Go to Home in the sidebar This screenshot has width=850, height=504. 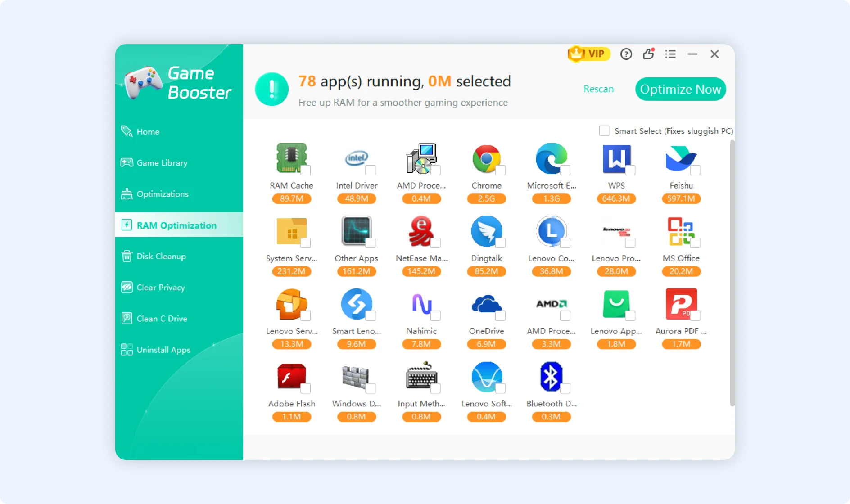coord(179,131)
